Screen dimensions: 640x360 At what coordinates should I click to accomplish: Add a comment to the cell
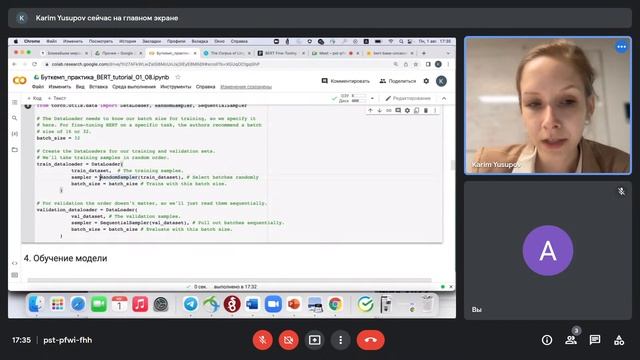[x=398, y=110]
